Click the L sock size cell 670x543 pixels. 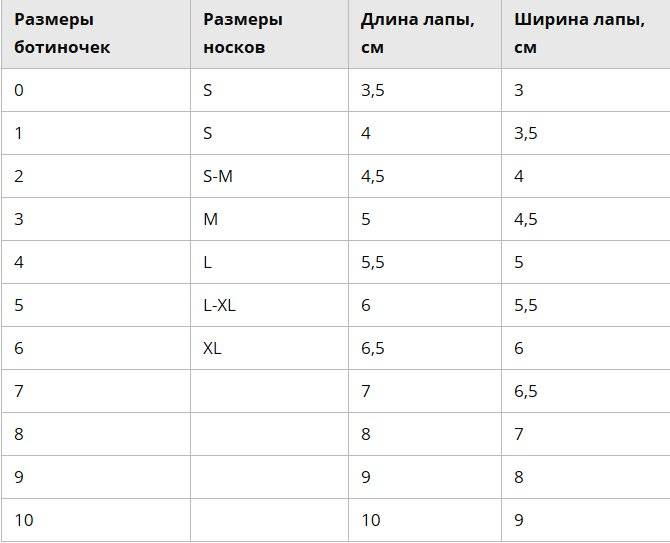click(x=269, y=262)
